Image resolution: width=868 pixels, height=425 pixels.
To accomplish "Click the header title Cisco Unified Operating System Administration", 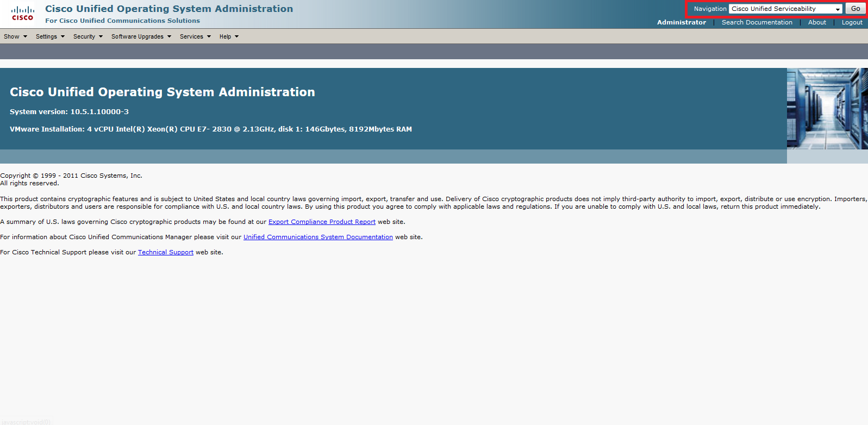I will (x=169, y=9).
